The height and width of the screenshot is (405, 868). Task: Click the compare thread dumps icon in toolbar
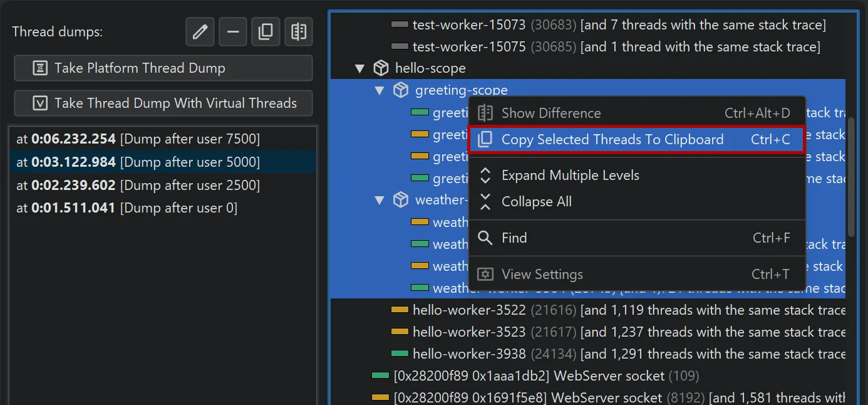[x=299, y=31]
